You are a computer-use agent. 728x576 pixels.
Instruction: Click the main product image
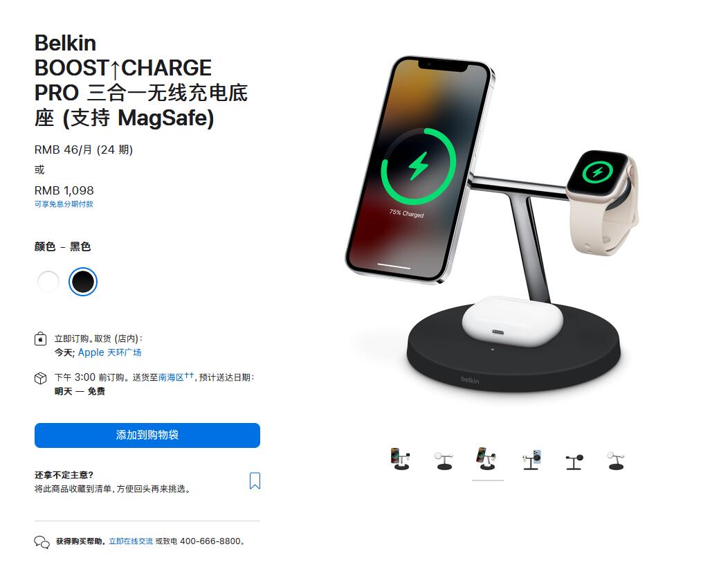pyautogui.click(x=492, y=224)
